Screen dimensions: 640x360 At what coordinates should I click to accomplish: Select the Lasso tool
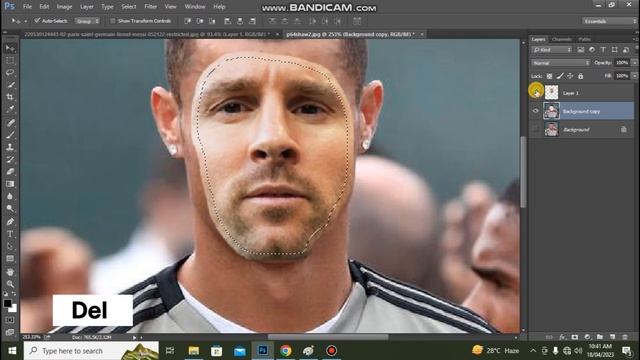(10, 73)
